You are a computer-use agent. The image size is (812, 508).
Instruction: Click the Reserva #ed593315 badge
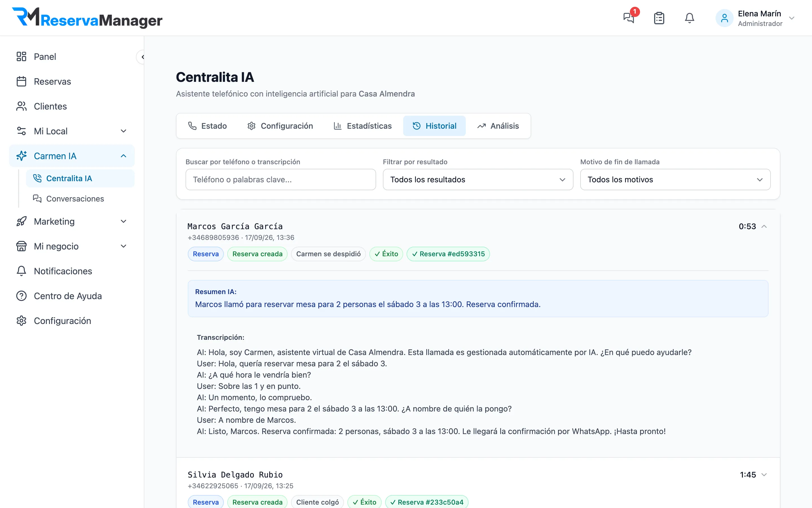(x=448, y=254)
